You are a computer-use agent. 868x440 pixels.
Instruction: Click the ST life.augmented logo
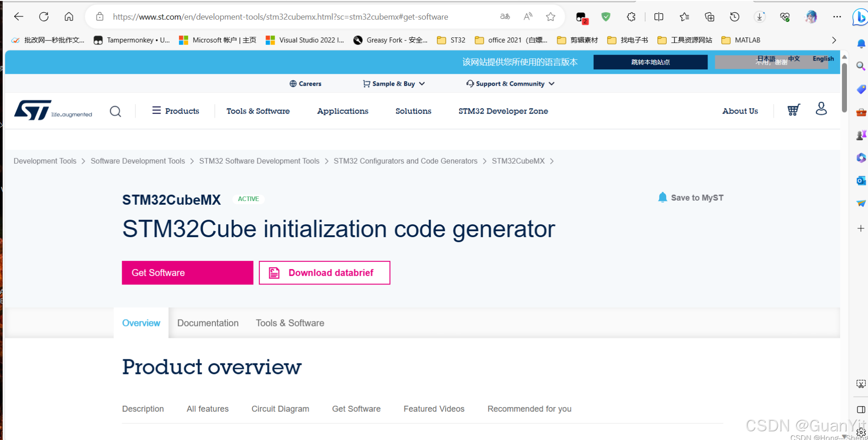[x=53, y=110]
